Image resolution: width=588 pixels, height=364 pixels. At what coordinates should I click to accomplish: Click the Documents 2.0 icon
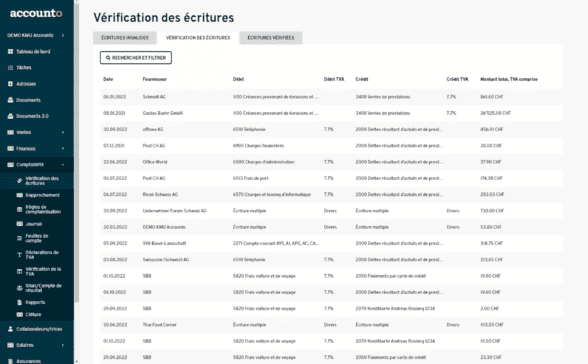coord(10,116)
